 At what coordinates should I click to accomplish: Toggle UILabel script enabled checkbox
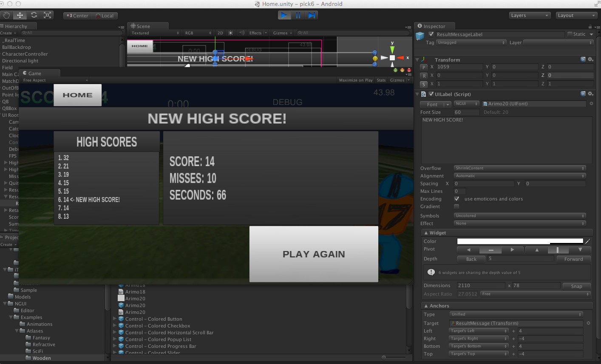click(431, 94)
